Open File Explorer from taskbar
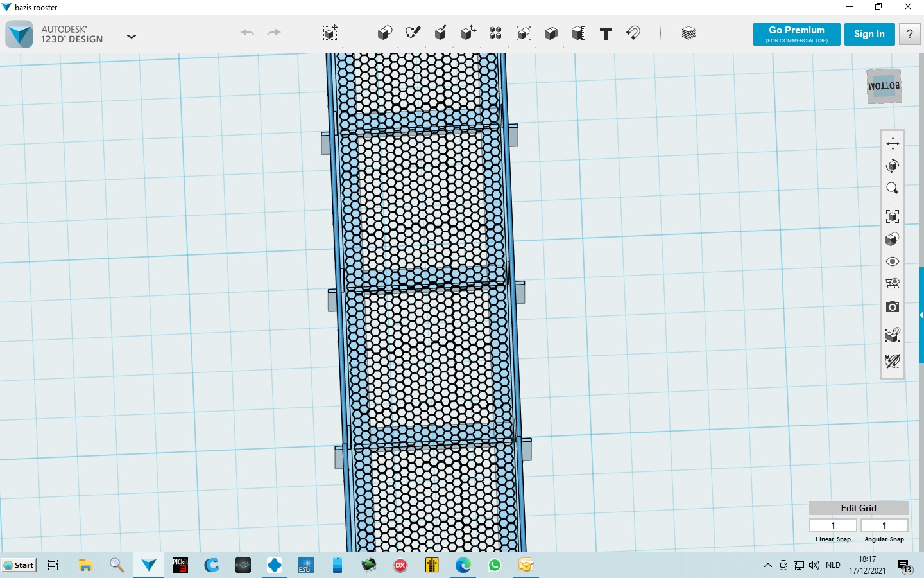This screenshot has width=924, height=578. click(86, 565)
